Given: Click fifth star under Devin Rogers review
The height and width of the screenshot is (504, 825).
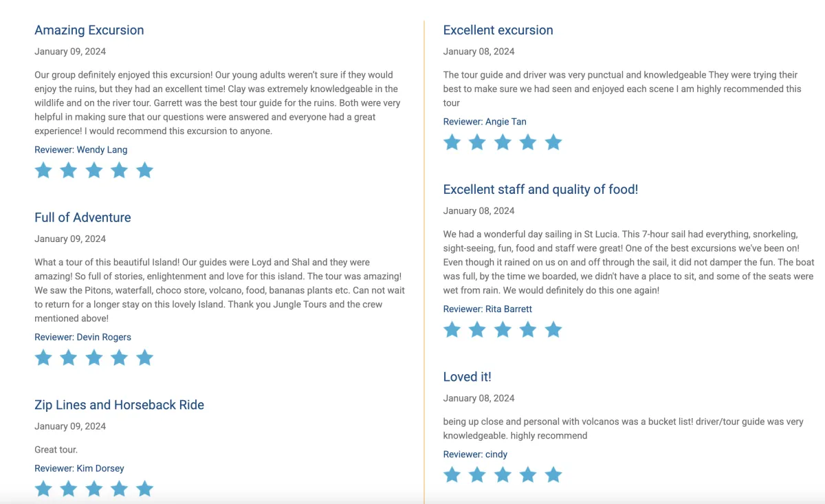Looking at the screenshot, I should (x=144, y=358).
